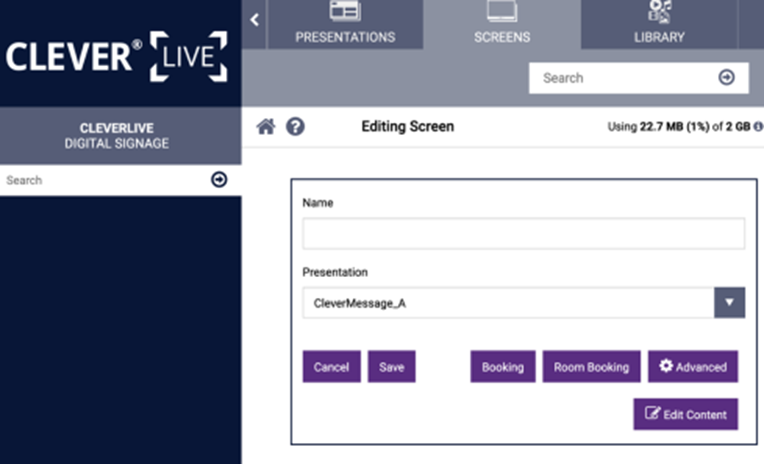
Task: Click the Clever Live logo
Action: (x=116, y=56)
